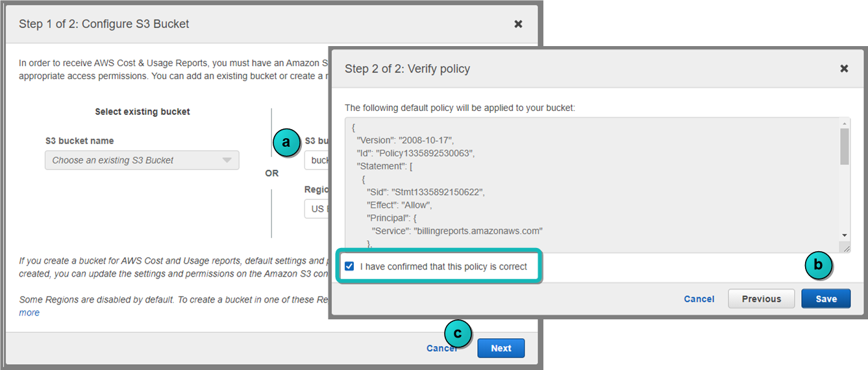Viewport: 868px width, 370px height.
Task: Open the Region dropdown in Step 1
Action: click(x=317, y=209)
